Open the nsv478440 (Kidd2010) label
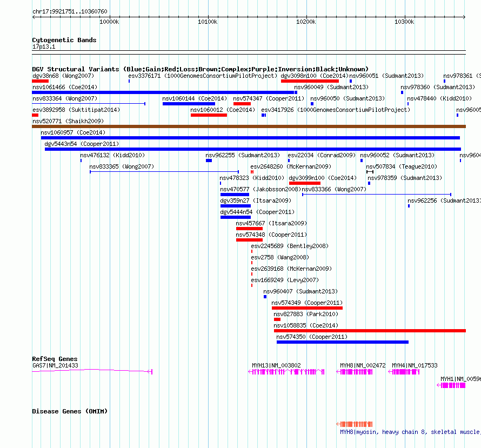Viewport: 481px width, 448px height. pyautogui.click(x=439, y=98)
